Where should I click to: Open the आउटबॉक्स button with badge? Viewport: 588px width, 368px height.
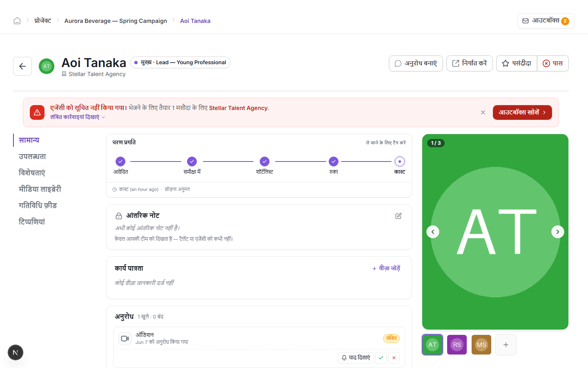[546, 21]
